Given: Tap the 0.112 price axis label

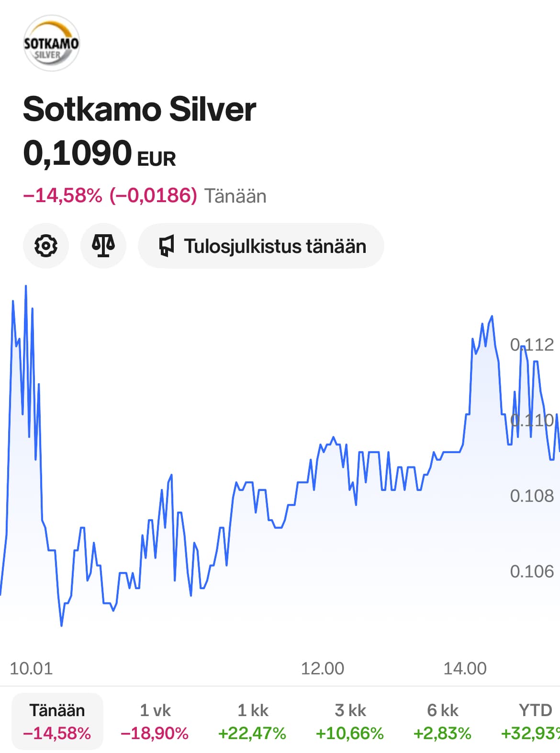Looking at the screenshot, I should [x=532, y=344].
